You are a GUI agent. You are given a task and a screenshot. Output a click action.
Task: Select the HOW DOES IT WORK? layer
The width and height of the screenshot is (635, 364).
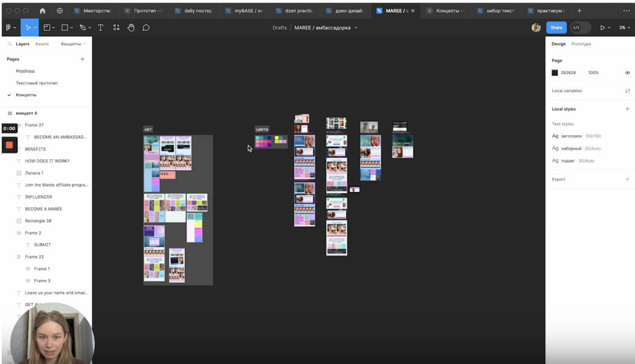[47, 161]
